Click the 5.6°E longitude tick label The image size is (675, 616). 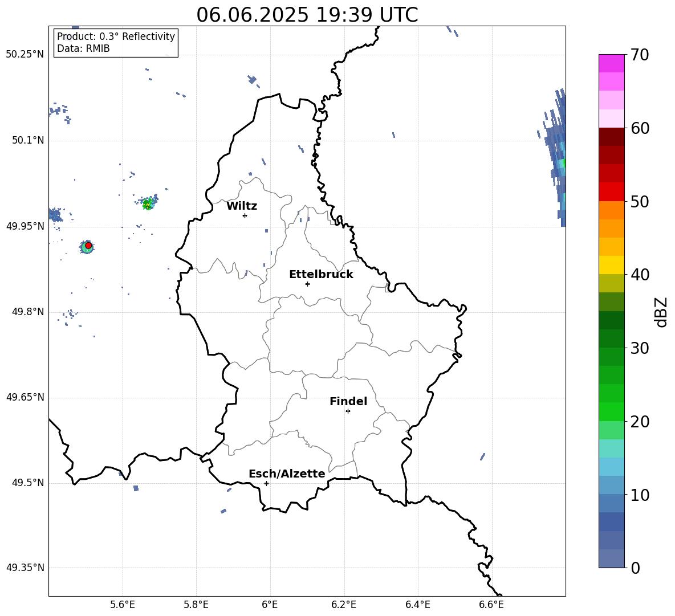pos(122,605)
